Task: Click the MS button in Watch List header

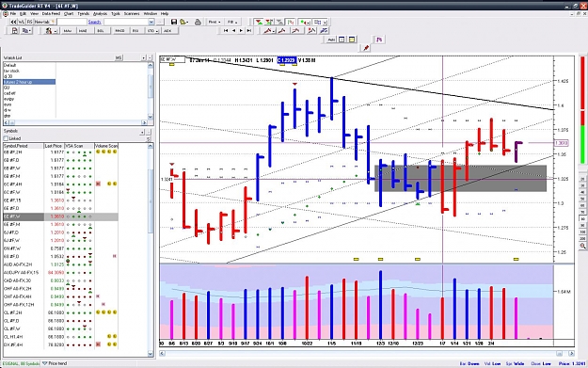Action: (x=119, y=57)
